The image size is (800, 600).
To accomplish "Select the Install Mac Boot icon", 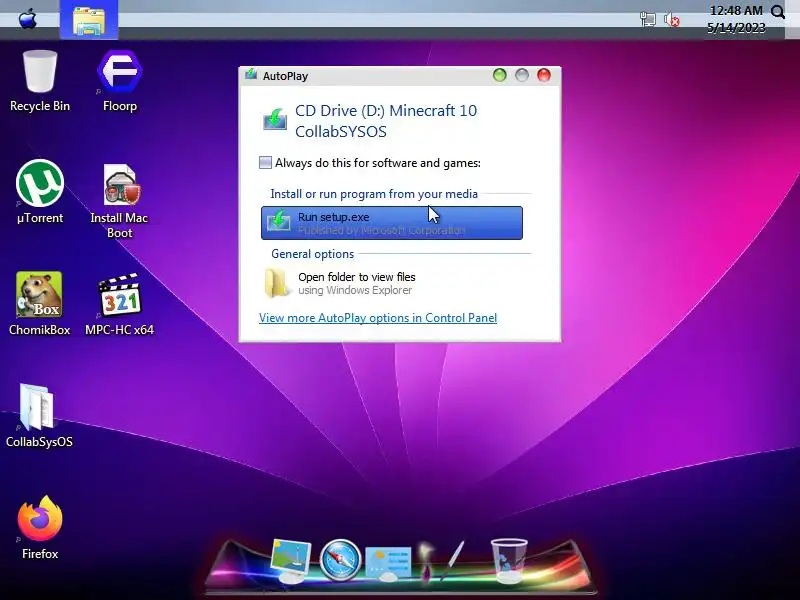I will click(119, 201).
